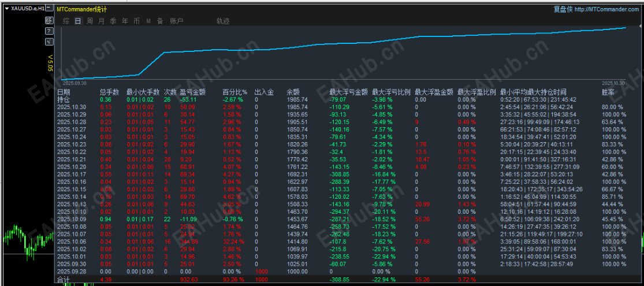Click the 移 move panel icon
Viewport: 644px width, 286px height.
coord(49,20)
